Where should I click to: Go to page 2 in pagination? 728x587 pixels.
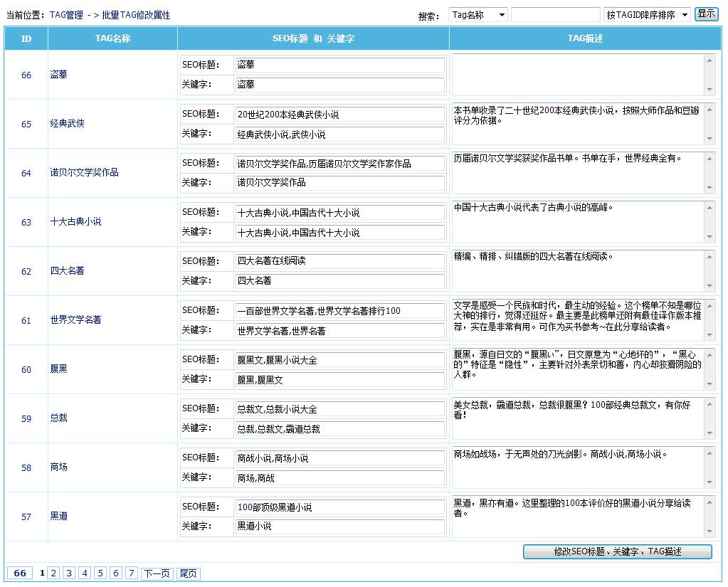click(x=53, y=573)
